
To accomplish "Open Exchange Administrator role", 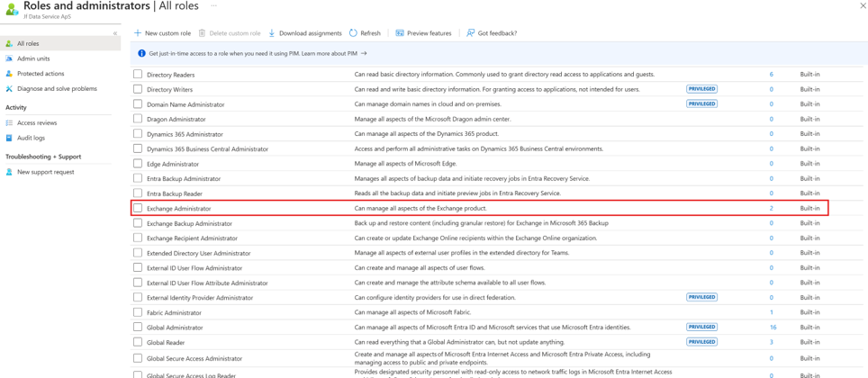I will [x=179, y=209].
